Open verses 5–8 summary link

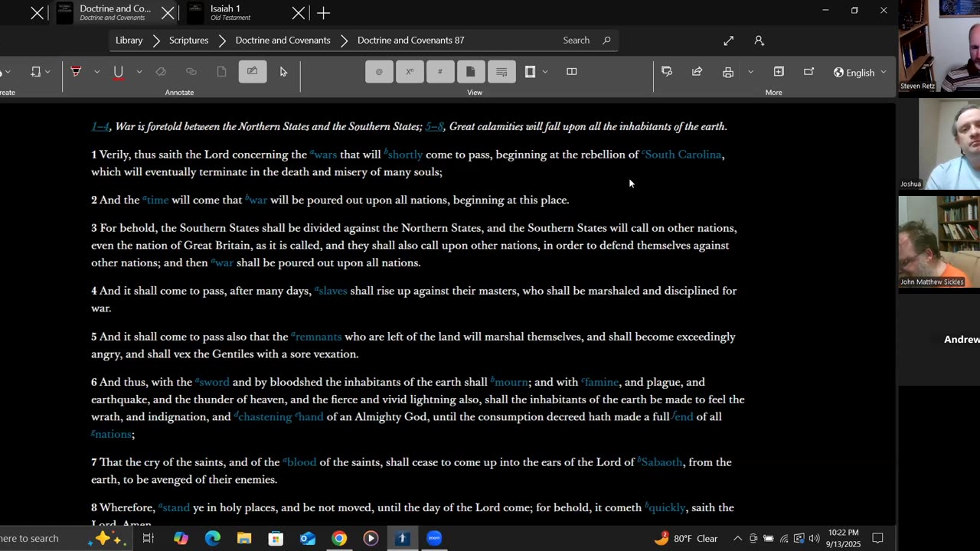pyautogui.click(x=434, y=127)
